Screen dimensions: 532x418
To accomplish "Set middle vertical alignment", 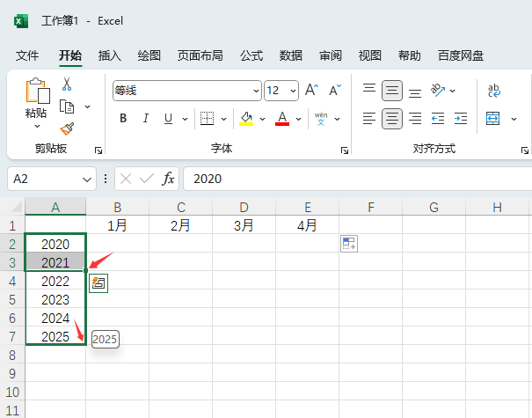I will click(x=392, y=91).
